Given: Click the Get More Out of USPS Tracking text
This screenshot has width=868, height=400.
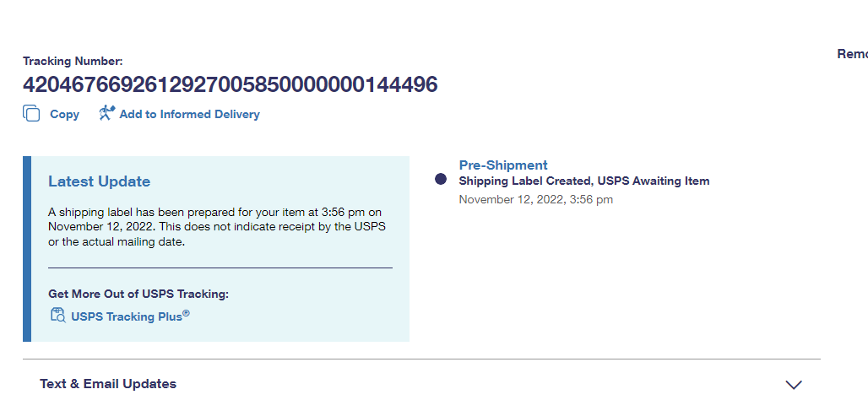Looking at the screenshot, I should point(138,294).
